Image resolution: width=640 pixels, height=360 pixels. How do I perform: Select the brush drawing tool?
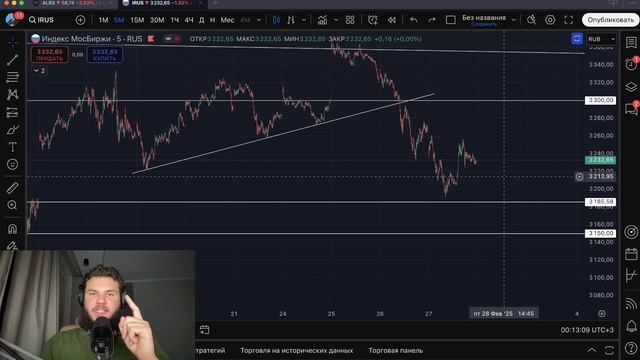[12, 130]
